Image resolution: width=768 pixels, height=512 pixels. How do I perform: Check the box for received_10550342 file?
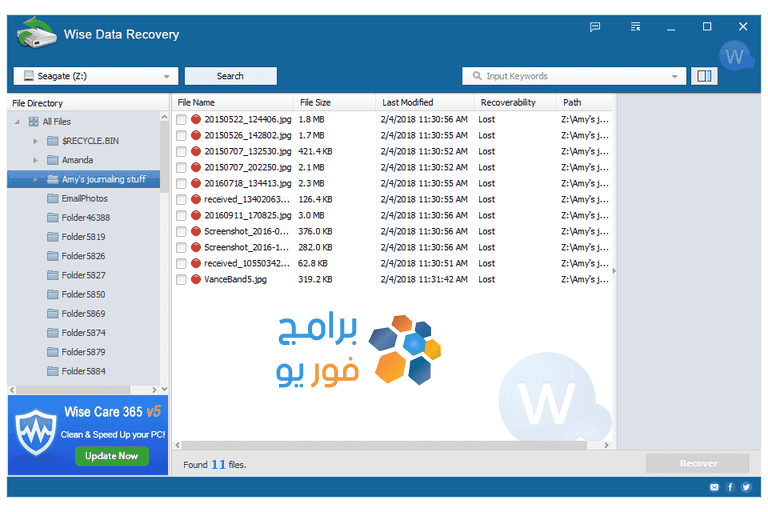[x=181, y=264]
